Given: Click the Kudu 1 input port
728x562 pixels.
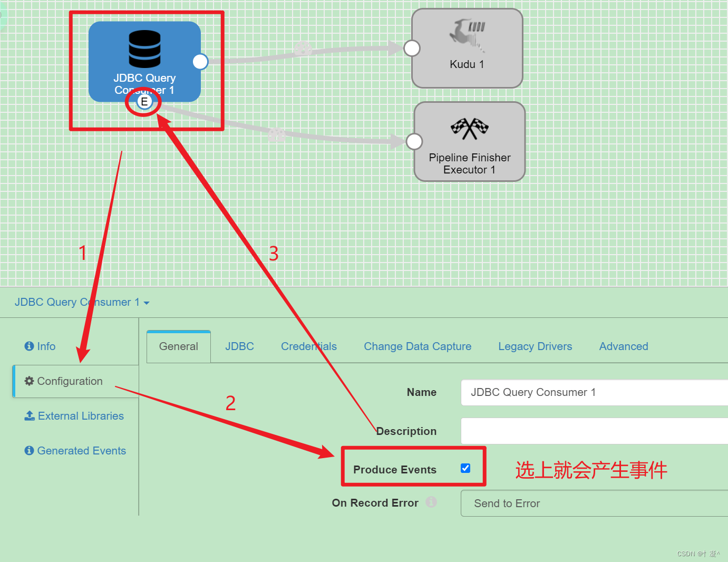Looking at the screenshot, I should [412, 48].
